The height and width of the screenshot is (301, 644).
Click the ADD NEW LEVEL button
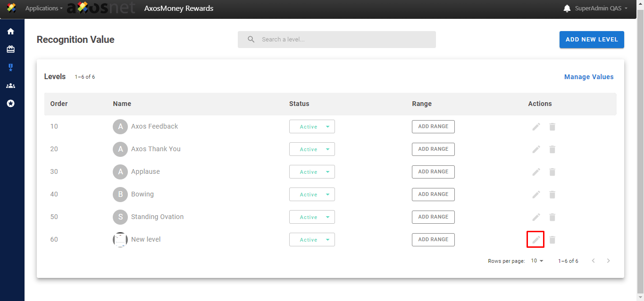click(591, 40)
